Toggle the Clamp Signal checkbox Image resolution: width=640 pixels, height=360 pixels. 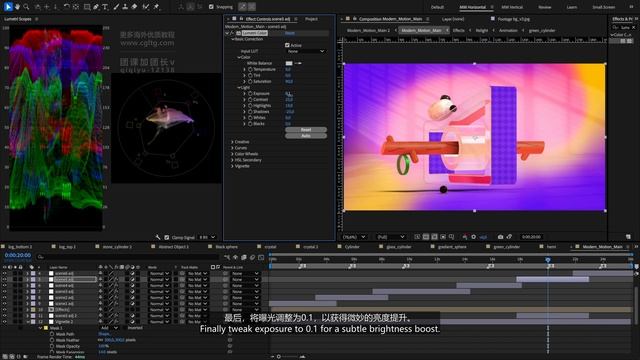tap(167, 237)
